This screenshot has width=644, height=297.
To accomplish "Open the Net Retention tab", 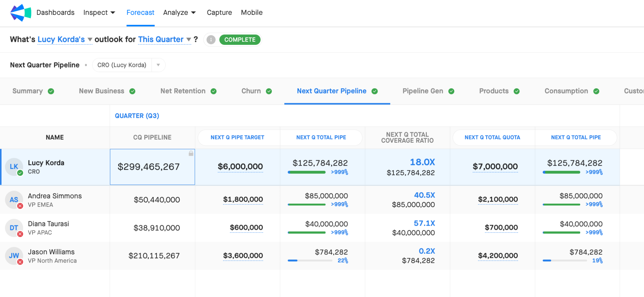I will [183, 91].
